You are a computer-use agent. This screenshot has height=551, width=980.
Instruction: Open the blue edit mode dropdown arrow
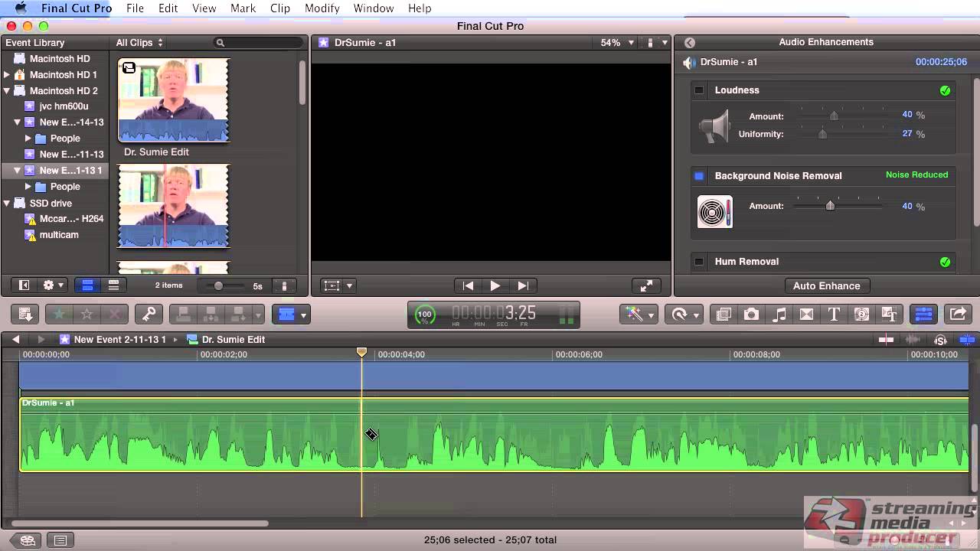pos(304,315)
